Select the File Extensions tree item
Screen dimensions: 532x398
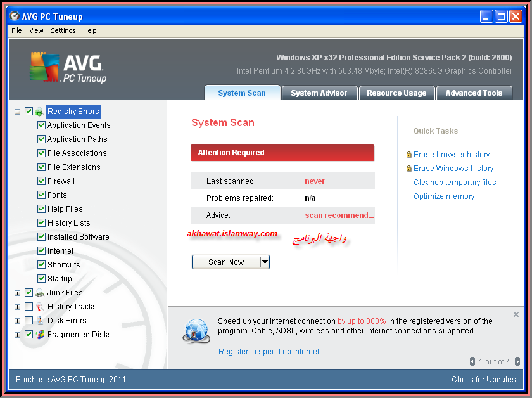[x=74, y=167]
